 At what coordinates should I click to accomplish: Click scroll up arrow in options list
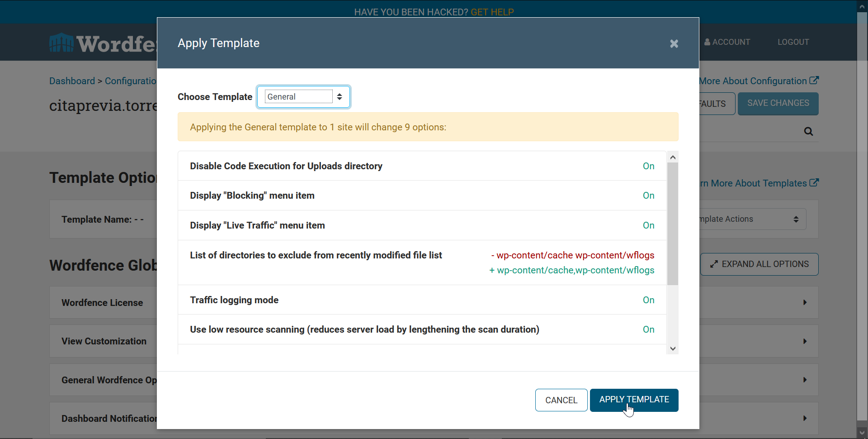pyautogui.click(x=673, y=157)
